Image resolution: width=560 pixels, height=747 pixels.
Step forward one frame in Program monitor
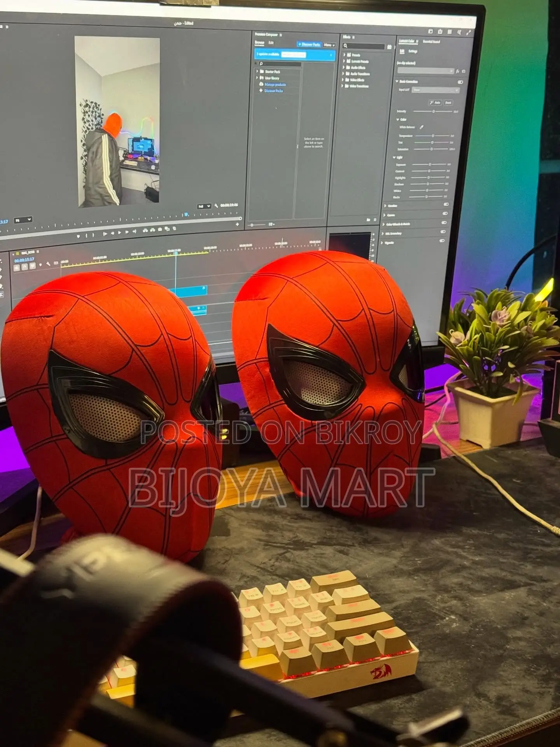click(x=127, y=232)
